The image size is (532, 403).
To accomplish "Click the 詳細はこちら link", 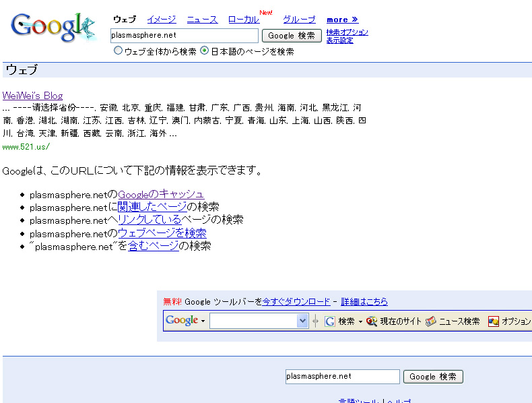I will click(364, 301).
